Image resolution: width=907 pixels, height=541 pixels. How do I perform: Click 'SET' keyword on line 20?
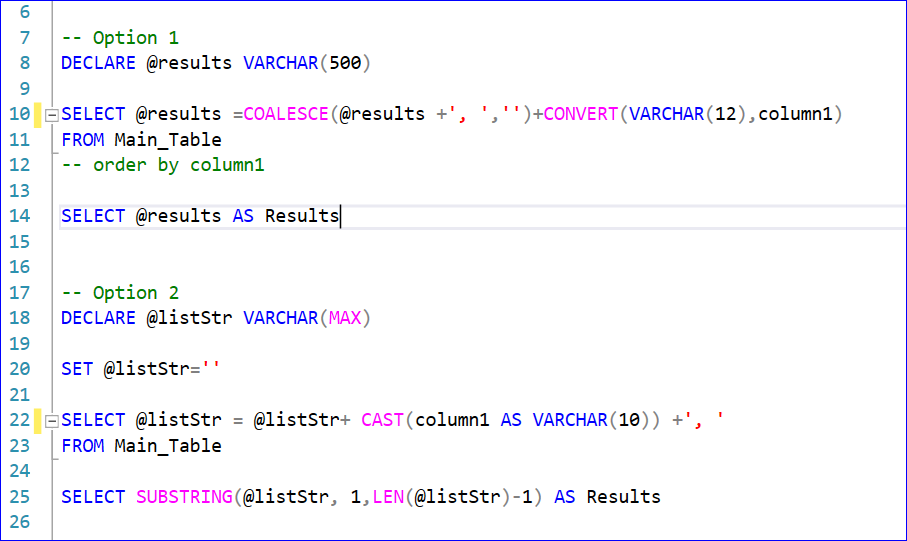point(77,369)
